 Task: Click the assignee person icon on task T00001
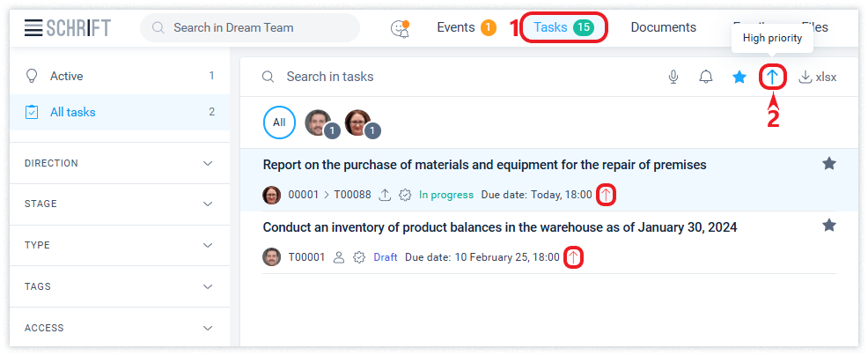tap(338, 257)
